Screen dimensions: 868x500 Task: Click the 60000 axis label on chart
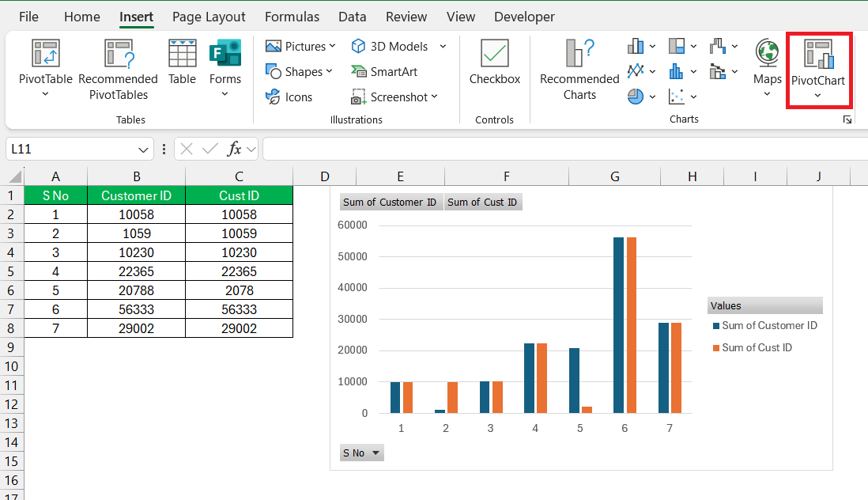pos(352,225)
